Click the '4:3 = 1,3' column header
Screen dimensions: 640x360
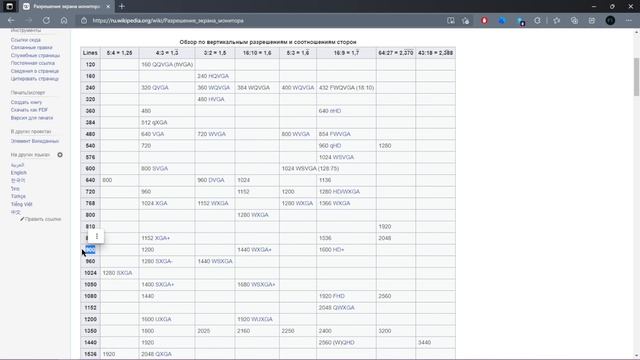point(167,53)
